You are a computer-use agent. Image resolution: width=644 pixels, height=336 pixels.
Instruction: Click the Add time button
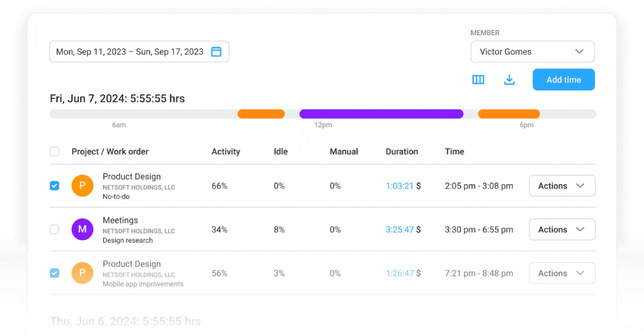point(563,80)
